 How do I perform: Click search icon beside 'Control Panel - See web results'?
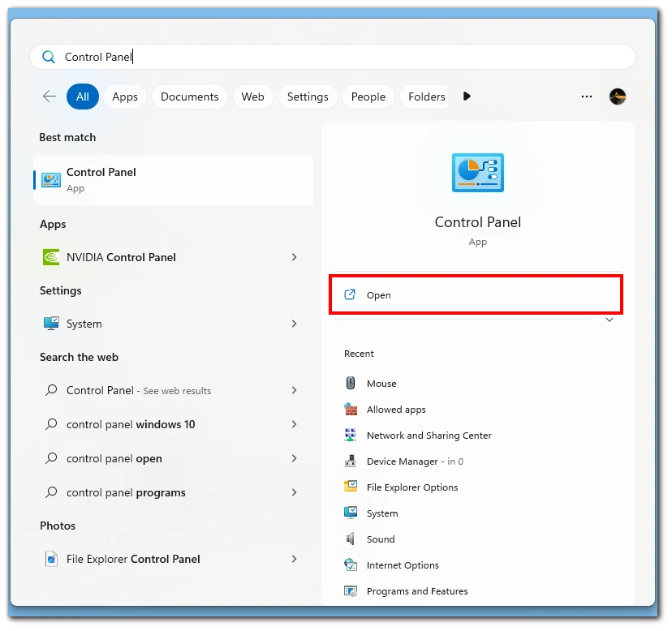point(51,390)
